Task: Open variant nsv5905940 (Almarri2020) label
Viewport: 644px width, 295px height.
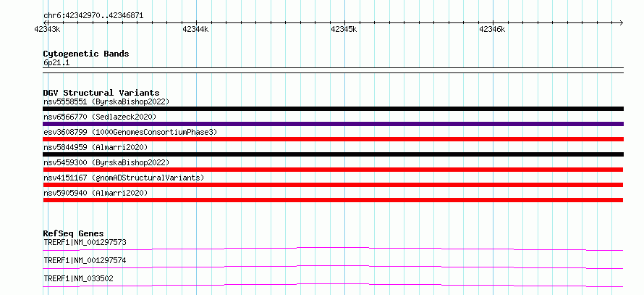Action: (96, 193)
